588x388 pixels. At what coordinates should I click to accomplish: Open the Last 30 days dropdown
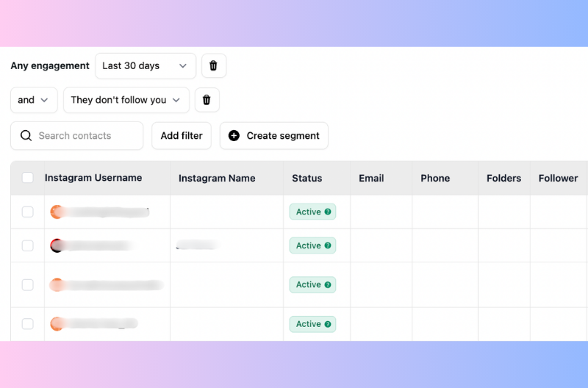(146, 66)
